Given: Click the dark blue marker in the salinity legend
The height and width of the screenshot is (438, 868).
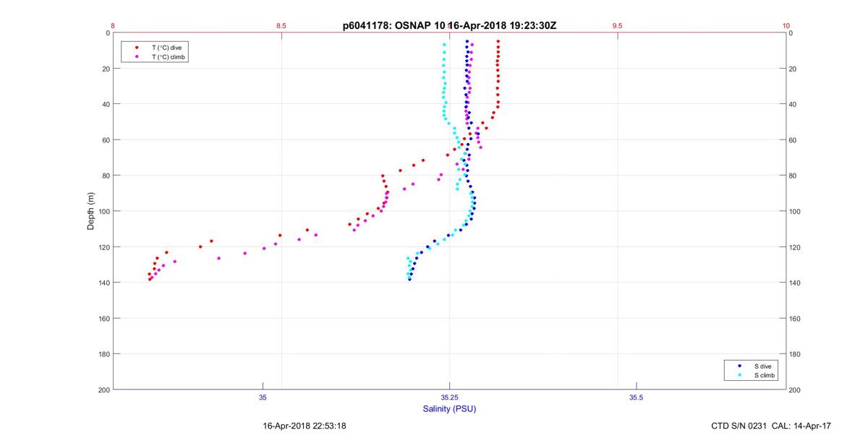Looking at the screenshot, I should click(739, 366).
